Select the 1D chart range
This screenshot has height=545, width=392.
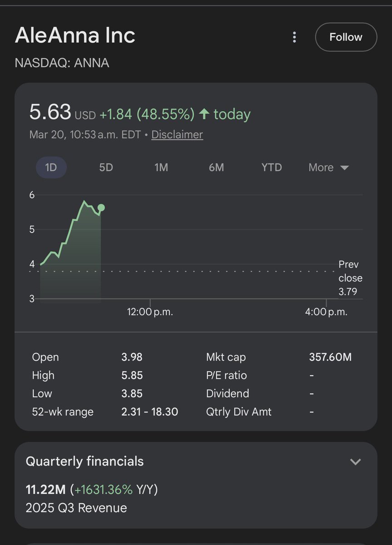click(51, 168)
